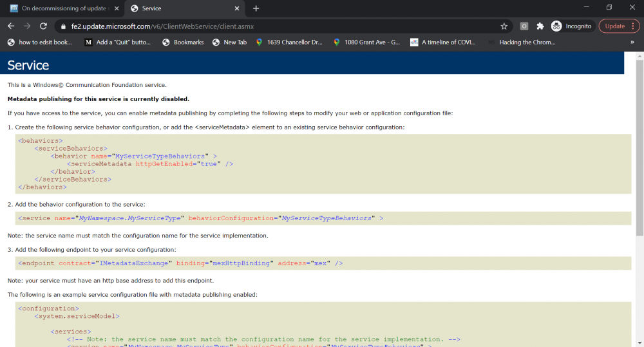This screenshot has width=644, height=347.
Task: Open the Extensions puzzle-piece menu
Action: [x=540, y=26]
